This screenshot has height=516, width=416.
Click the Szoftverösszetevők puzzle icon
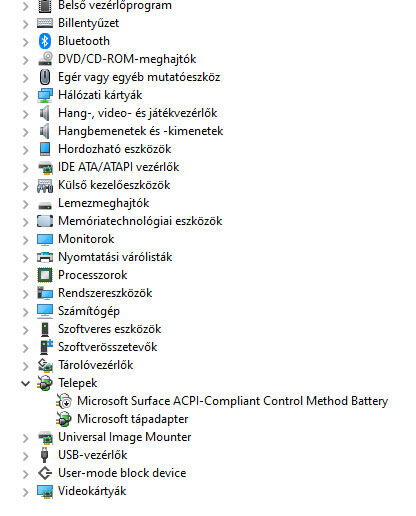[45, 347]
